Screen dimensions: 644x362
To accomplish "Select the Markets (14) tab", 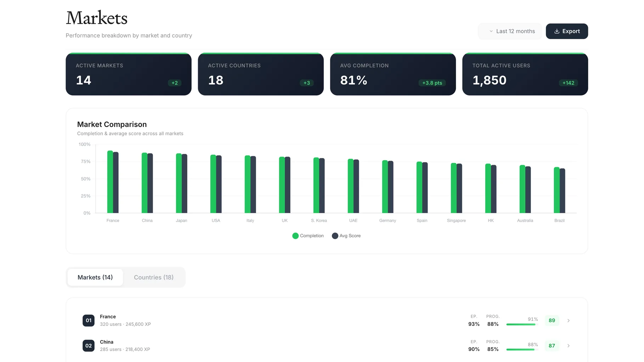I will click(x=95, y=277).
